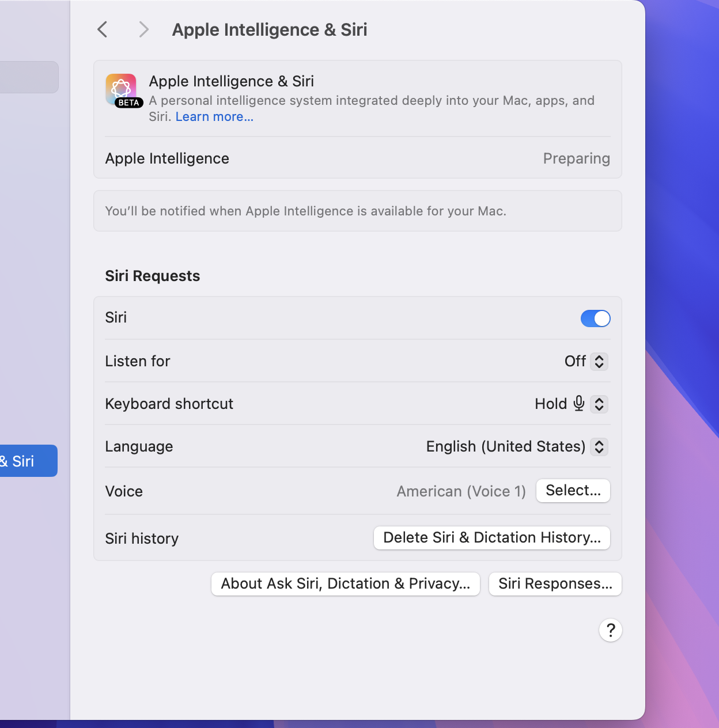The height and width of the screenshot is (728, 719).
Task: Select the & Siri sidebar item
Action: tap(28, 461)
